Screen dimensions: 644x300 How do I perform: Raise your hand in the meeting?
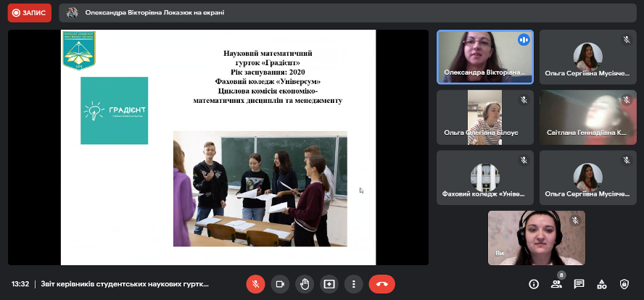(x=305, y=284)
